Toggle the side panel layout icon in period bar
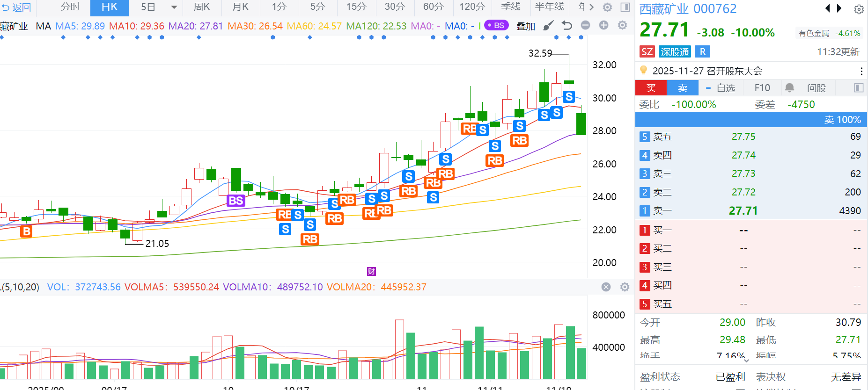 coord(625,7)
